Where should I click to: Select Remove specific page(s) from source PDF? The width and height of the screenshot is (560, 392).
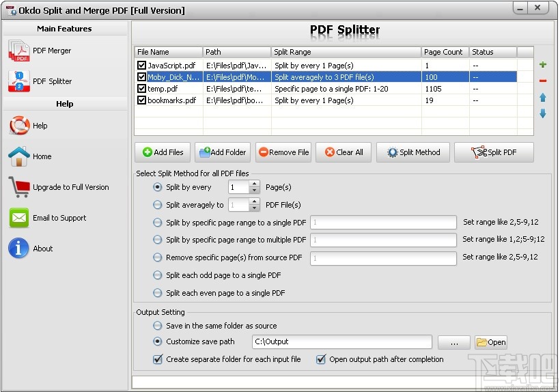tap(157, 257)
